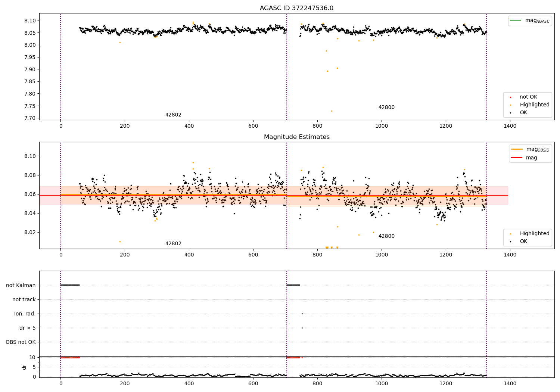This screenshot has width=560, height=392.
Task: Click the 'Ion. rad.' axis label
Action: click(25, 314)
